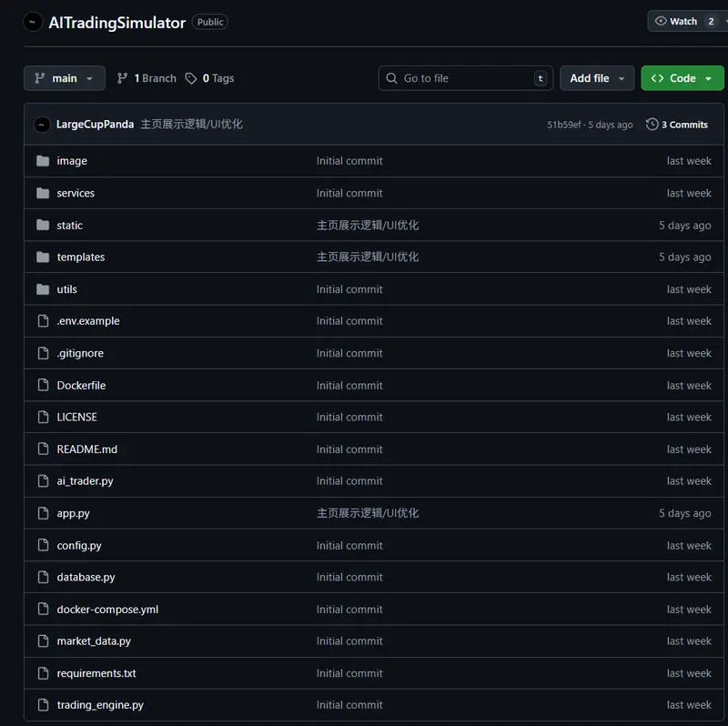
Task: Click the branch icon beside 1 Branch
Action: [123, 78]
